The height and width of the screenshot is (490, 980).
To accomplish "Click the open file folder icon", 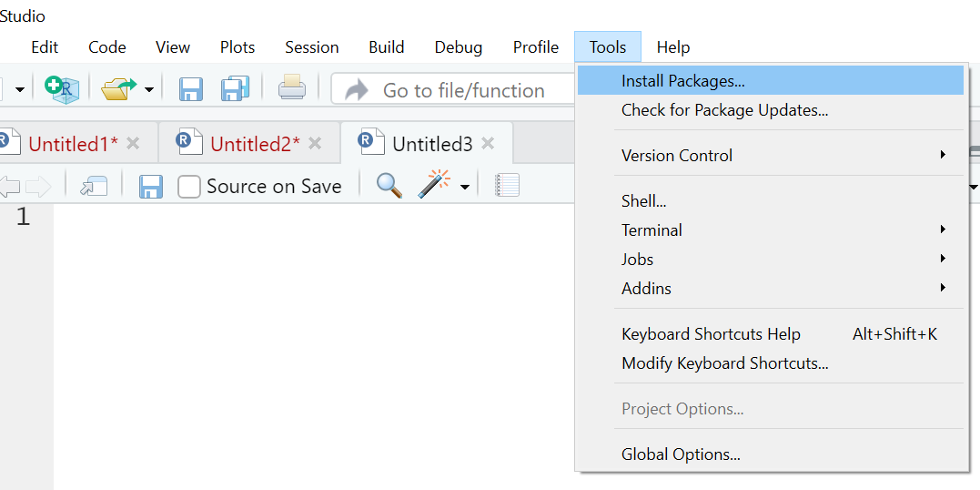I will [x=118, y=89].
